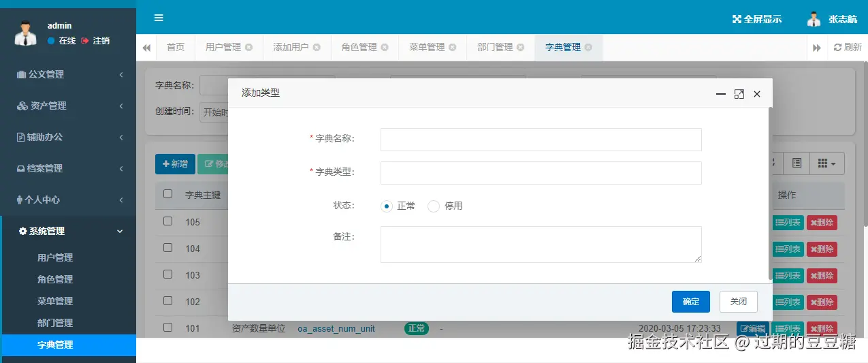Image resolution: width=868 pixels, height=363 pixels.
Task: Click the 关闭 button in dialog
Action: [739, 302]
